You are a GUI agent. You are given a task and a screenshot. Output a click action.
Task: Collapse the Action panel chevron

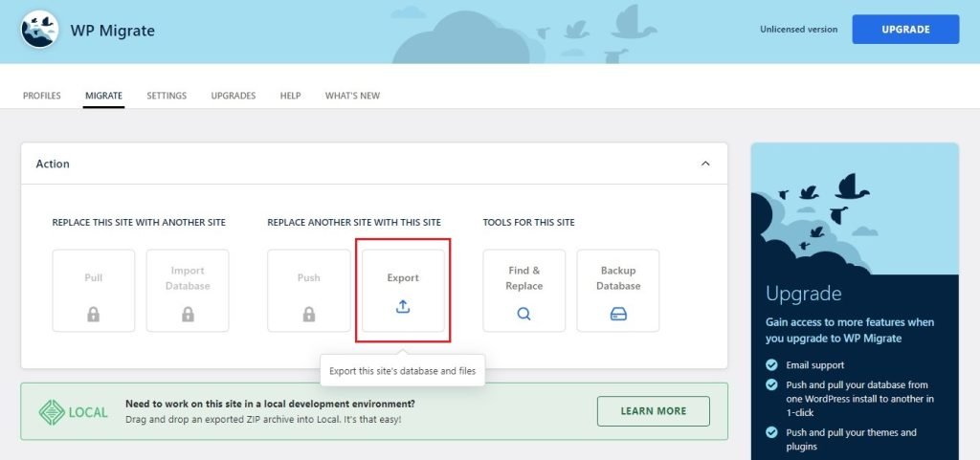coord(705,164)
